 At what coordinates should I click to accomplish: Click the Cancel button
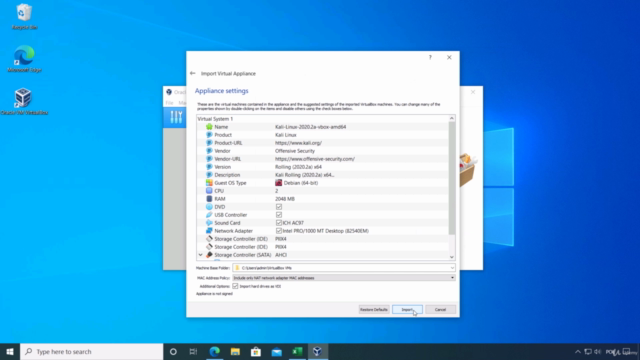click(440, 309)
